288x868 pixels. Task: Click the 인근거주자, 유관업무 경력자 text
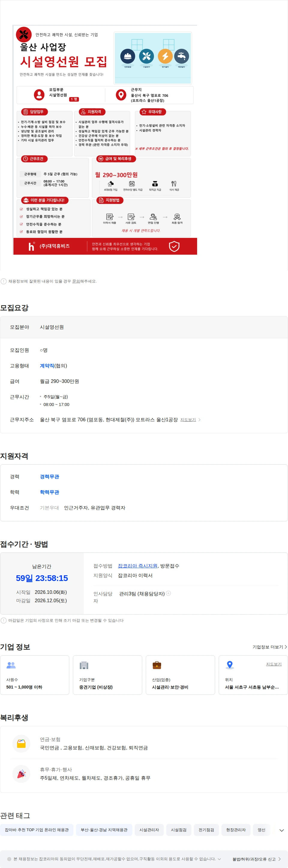click(94, 508)
